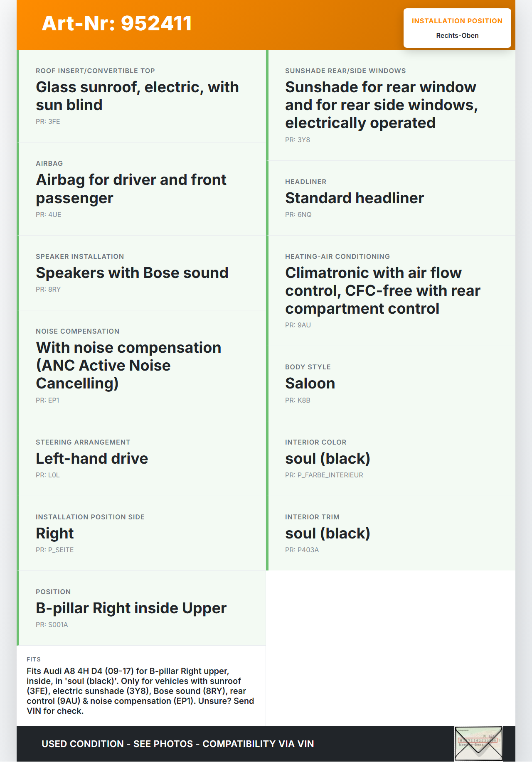
Task: Click B-pillar Right inside Upper position
Action: pyautogui.click(x=142, y=608)
